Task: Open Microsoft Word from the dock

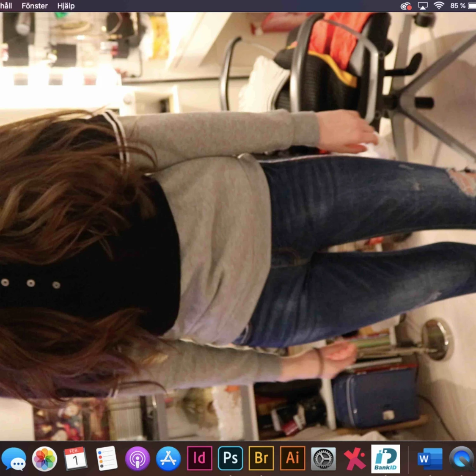Action: click(x=429, y=459)
